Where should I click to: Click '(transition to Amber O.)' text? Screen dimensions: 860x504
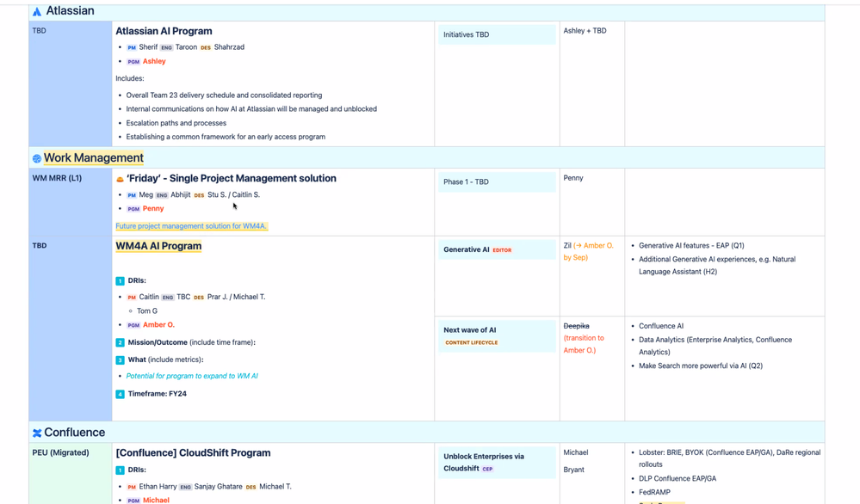pos(584,344)
